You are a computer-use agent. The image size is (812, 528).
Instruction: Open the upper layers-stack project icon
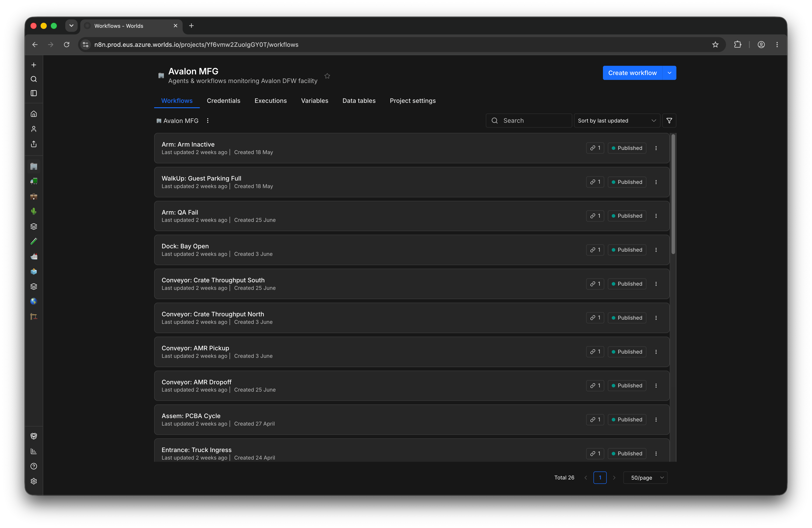click(34, 226)
